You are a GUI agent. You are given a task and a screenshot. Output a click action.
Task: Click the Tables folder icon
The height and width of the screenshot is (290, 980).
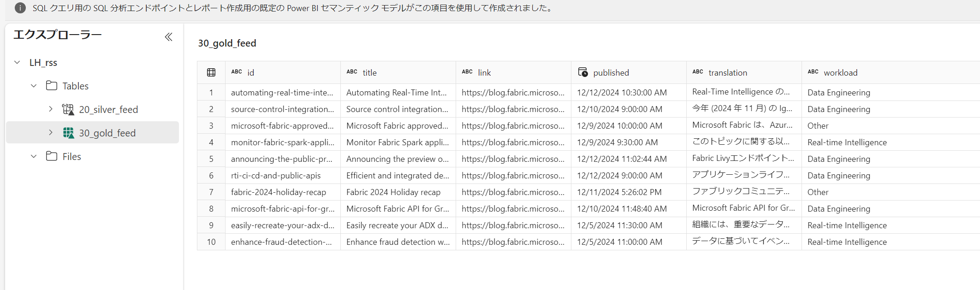click(52, 86)
